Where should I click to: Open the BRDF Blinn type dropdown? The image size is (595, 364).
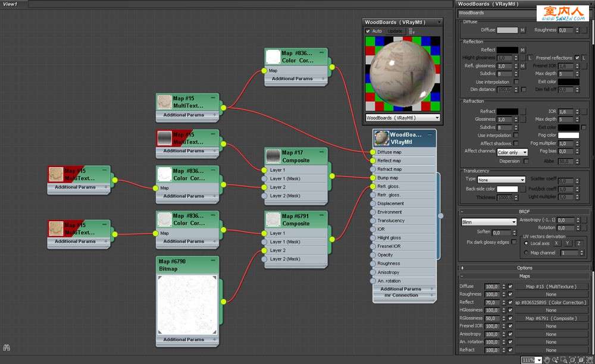point(488,222)
